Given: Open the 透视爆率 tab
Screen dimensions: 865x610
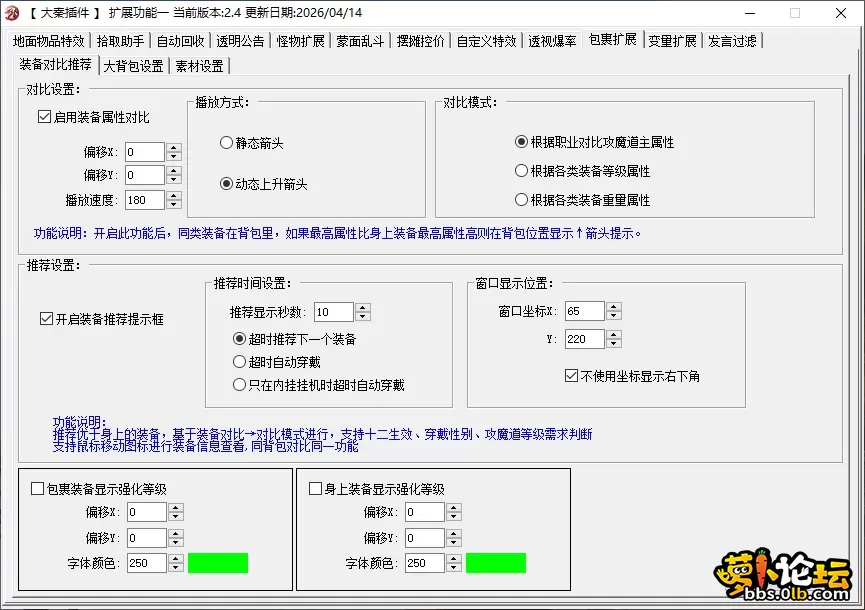Looking at the screenshot, I should coord(552,41).
